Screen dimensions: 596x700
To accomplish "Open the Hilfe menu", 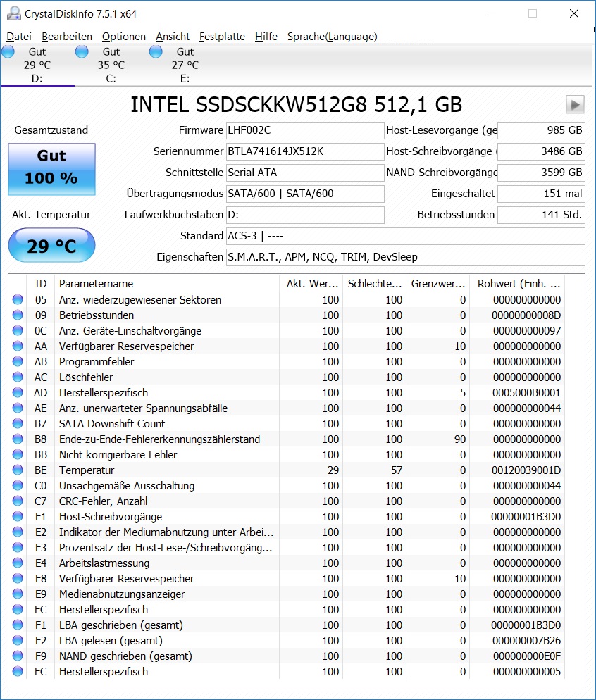I will point(266,37).
